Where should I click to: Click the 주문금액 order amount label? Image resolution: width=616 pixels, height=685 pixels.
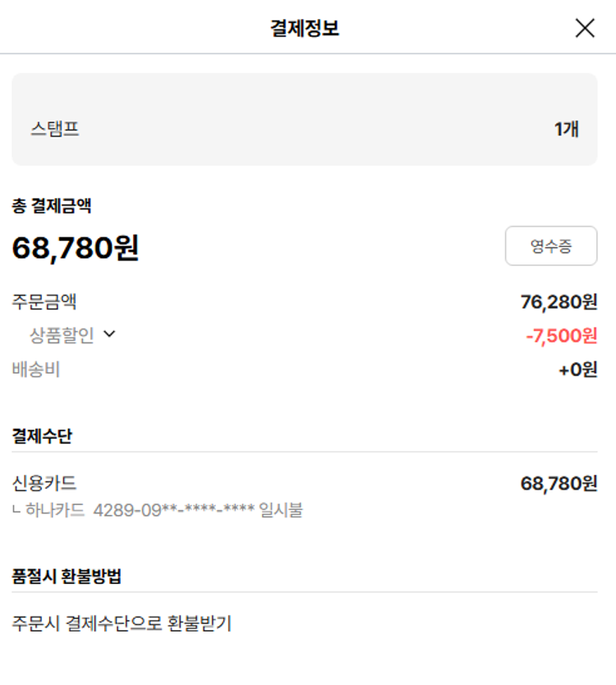pos(44,301)
